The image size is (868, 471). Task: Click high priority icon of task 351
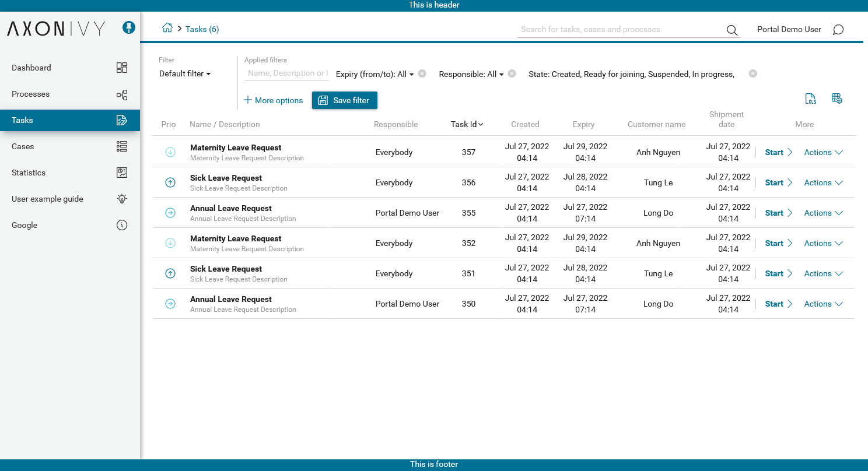point(170,273)
